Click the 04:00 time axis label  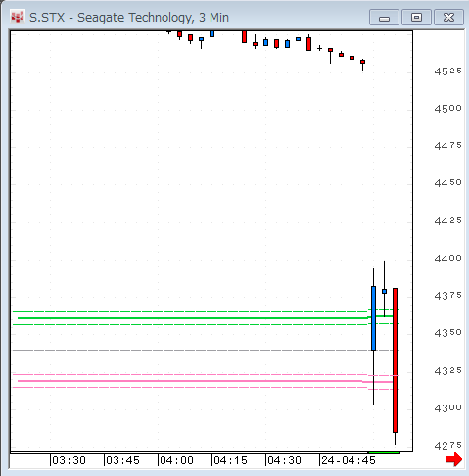[176, 460]
